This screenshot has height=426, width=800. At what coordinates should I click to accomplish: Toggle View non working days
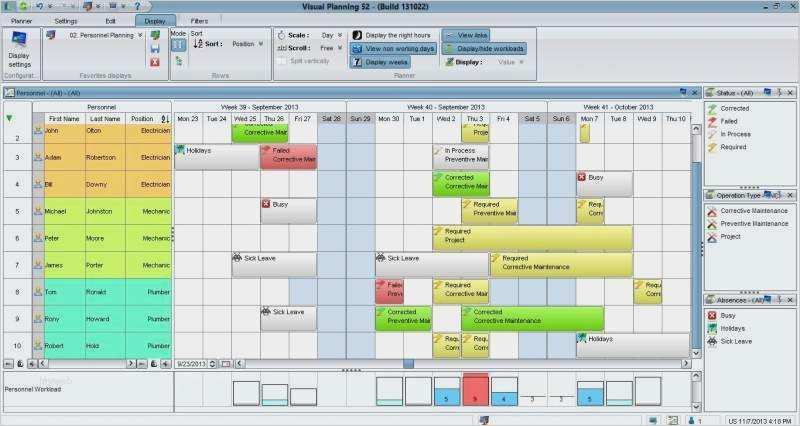(393, 48)
